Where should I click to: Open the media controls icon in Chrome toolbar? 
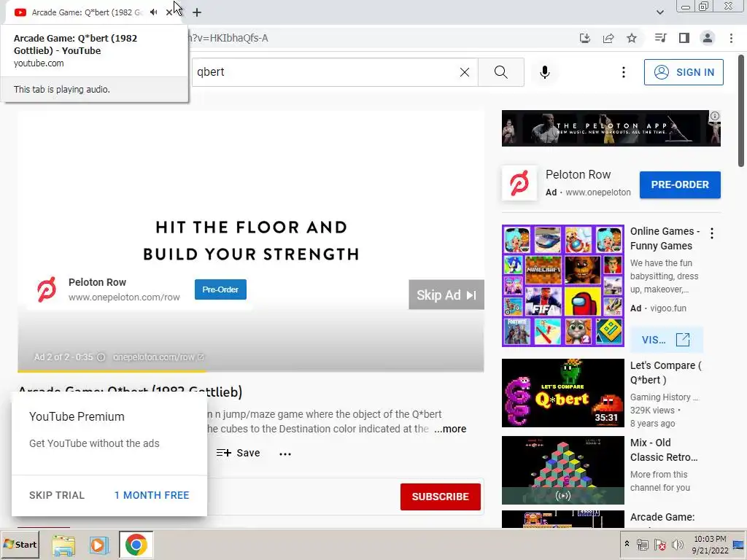pyautogui.click(x=660, y=38)
